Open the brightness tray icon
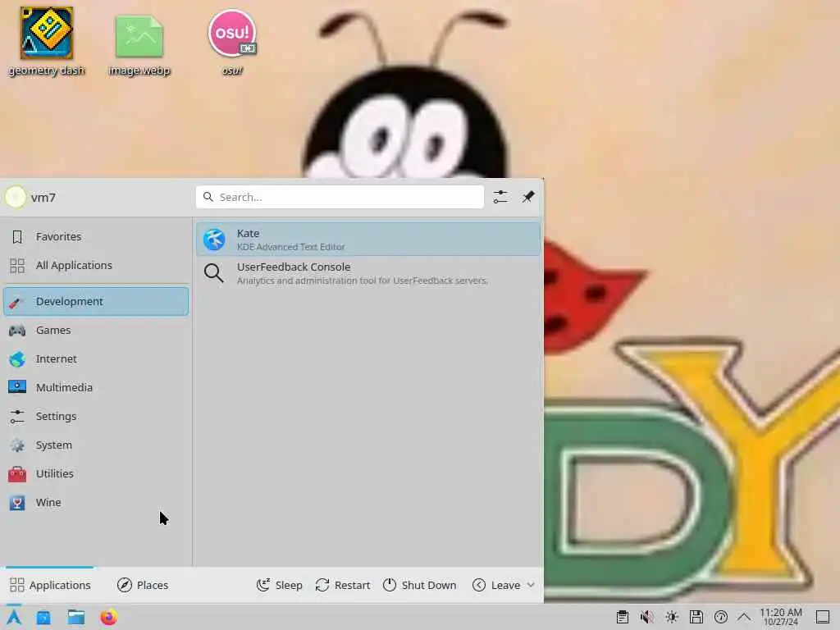The height and width of the screenshot is (630, 840). 672,617
